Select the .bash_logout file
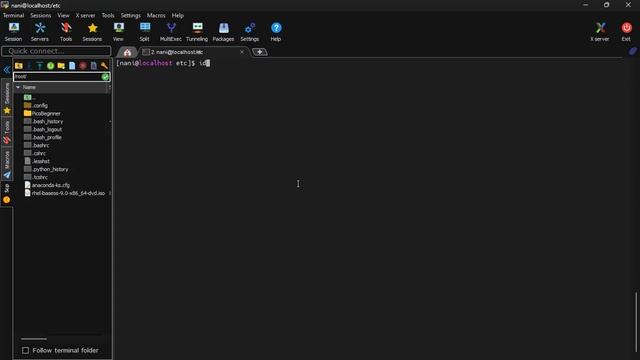Viewport: 640px width, 360px height. pos(43,129)
